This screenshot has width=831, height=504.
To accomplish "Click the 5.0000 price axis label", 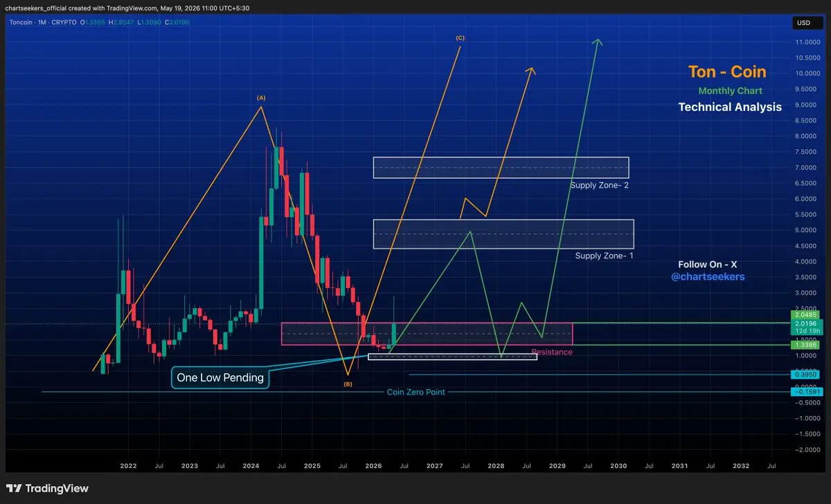I will [x=805, y=231].
